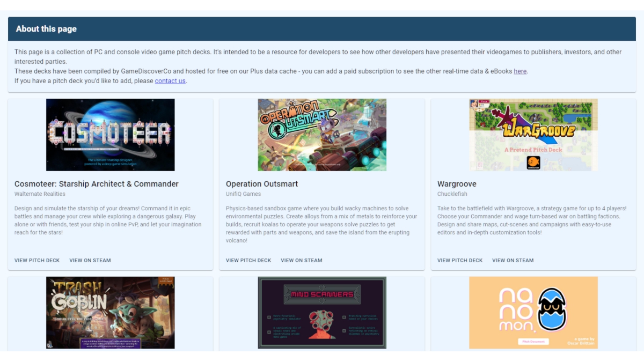Open the Operation Outsmart cover image
Screen dimensions: 644x362
322,135
